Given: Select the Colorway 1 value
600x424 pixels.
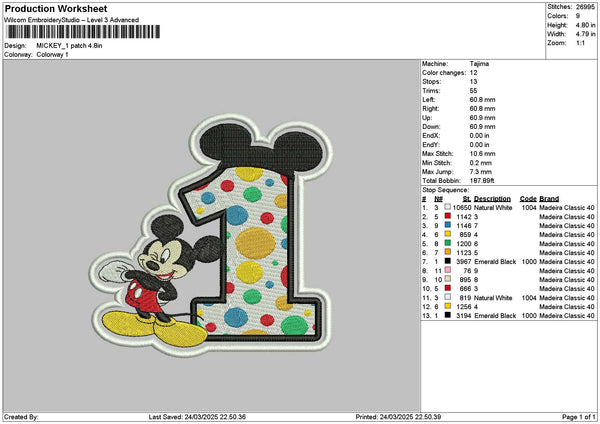Looking at the screenshot, I should pyautogui.click(x=52, y=55).
